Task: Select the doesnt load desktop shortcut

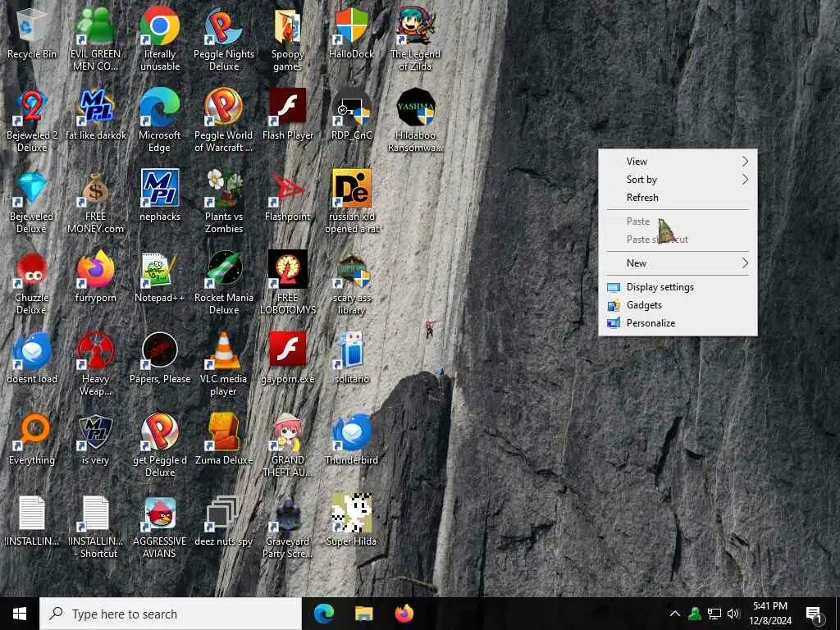Action: click(x=32, y=359)
